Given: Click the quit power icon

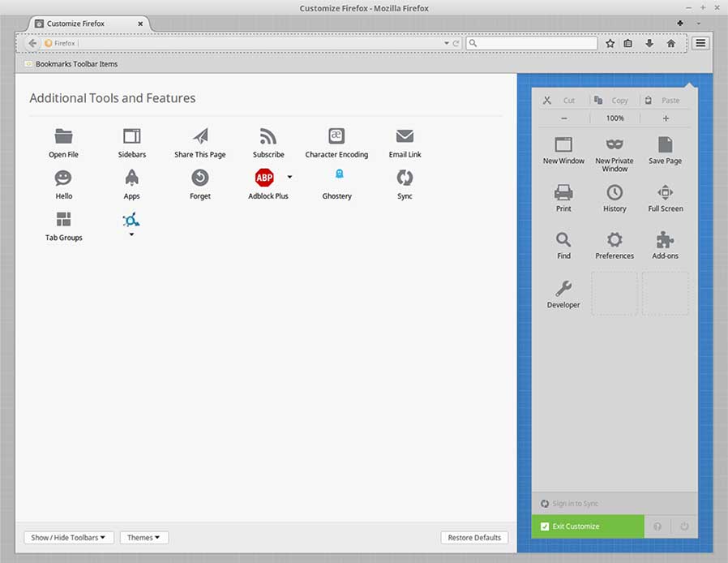Looking at the screenshot, I should (684, 526).
